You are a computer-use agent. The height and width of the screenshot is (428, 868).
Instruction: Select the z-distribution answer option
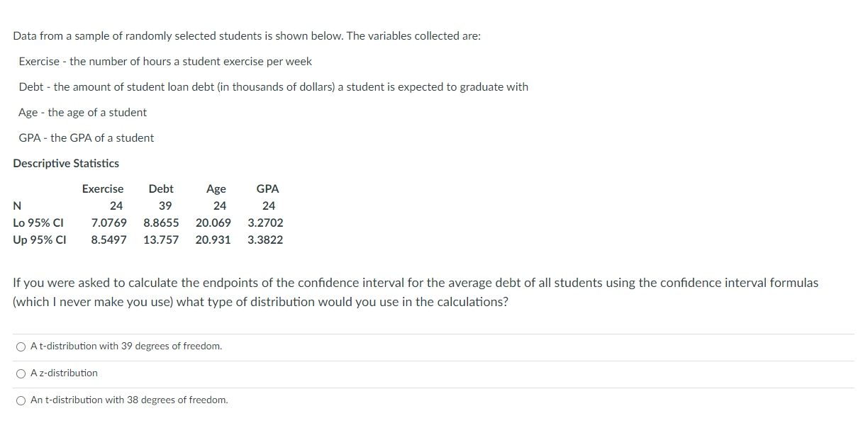pyautogui.click(x=21, y=373)
